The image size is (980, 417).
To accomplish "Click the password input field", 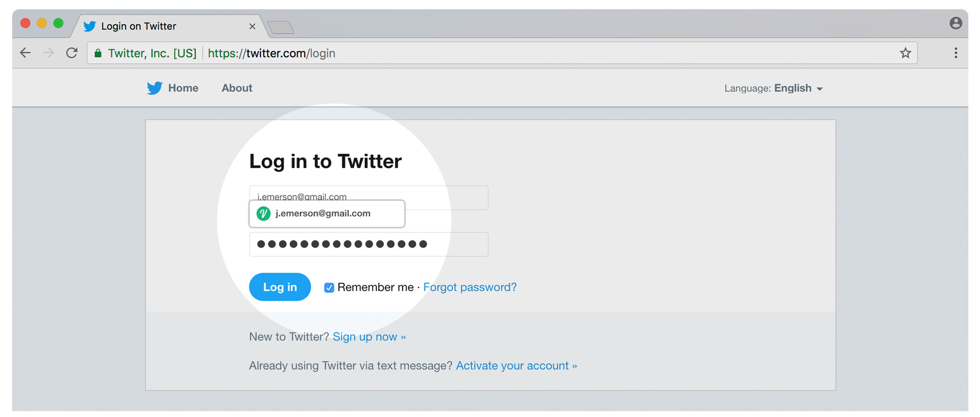I will [x=369, y=244].
